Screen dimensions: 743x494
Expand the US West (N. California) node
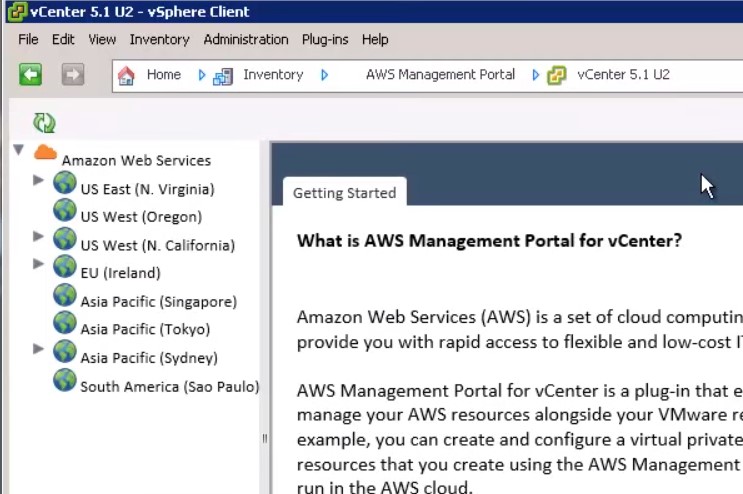click(x=38, y=236)
